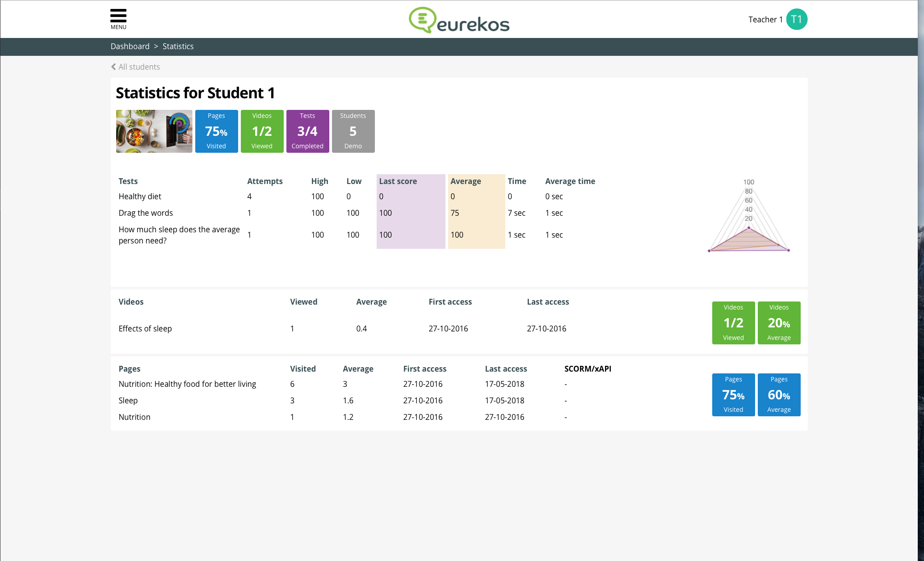Screen dimensions: 924x561
Task: Click the Pages 60% Average tile
Action: (x=779, y=395)
